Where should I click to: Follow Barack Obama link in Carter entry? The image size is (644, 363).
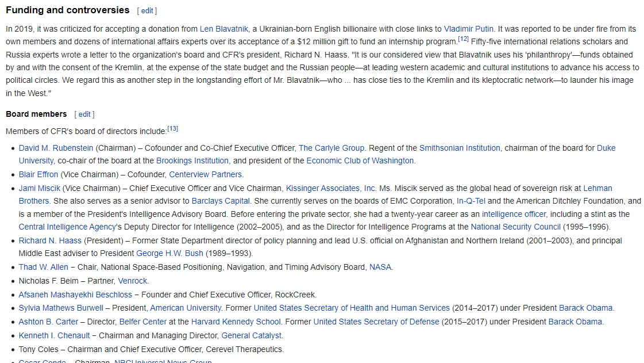pyautogui.click(x=575, y=322)
